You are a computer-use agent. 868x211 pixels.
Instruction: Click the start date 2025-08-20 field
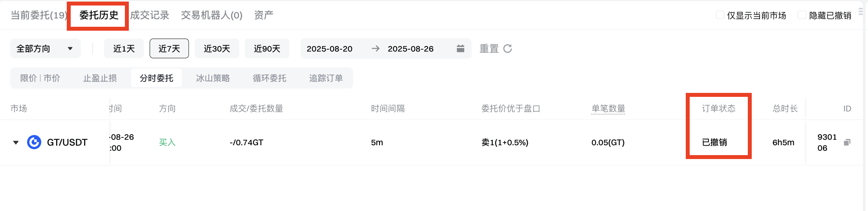[330, 49]
